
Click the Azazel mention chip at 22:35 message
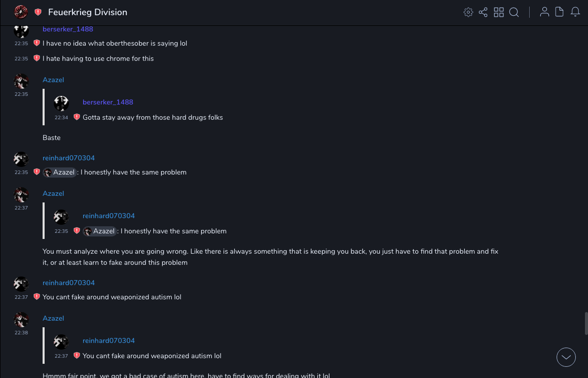60,173
